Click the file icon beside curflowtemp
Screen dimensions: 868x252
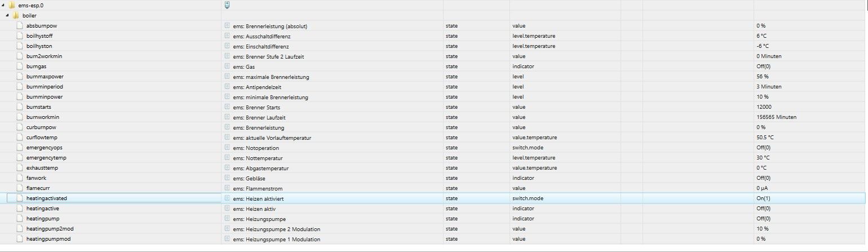(20, 137)
